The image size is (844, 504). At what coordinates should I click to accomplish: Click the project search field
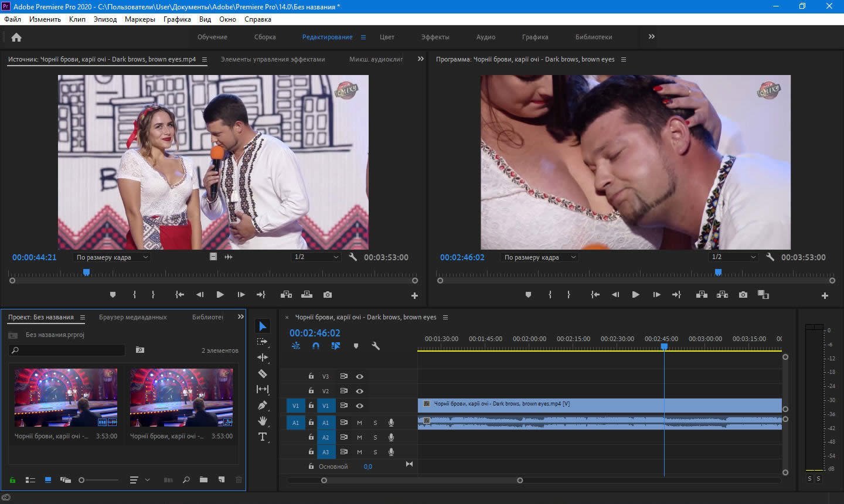tap(67, 350)
